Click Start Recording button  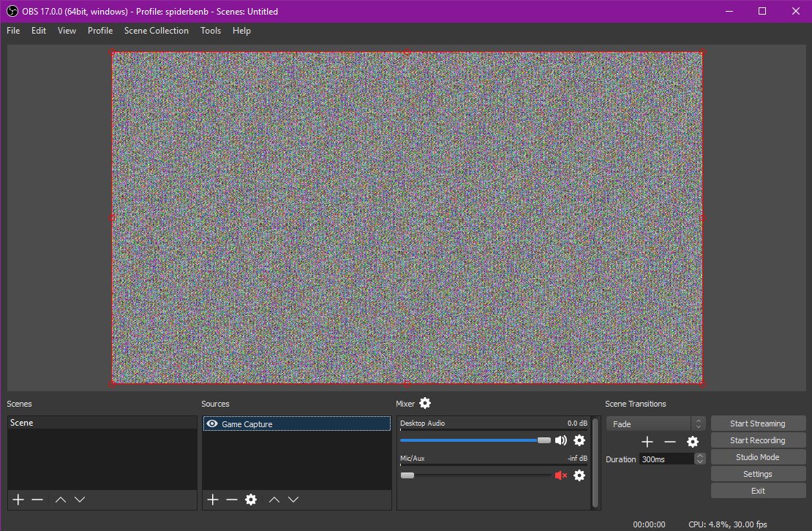(x=758, y=440)
